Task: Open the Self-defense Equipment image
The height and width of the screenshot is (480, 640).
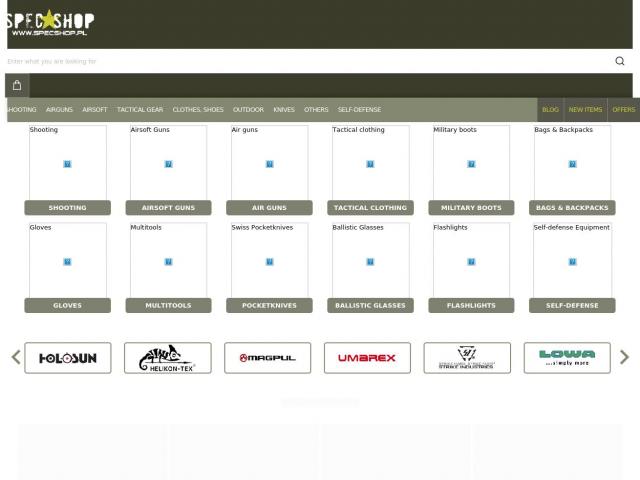Action: (572, 261)
